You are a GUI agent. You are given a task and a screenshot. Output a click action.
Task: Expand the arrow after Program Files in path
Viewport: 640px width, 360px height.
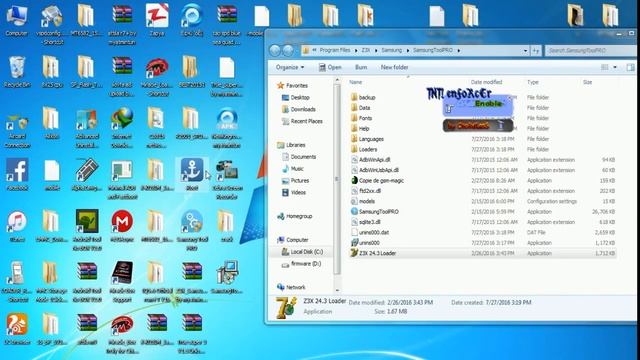(x=356, y=50)
